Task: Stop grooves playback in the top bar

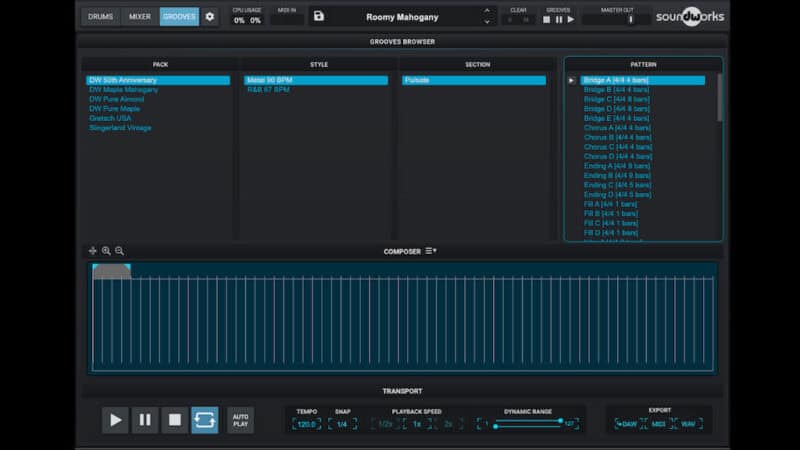Action: (x=546, y=20)
